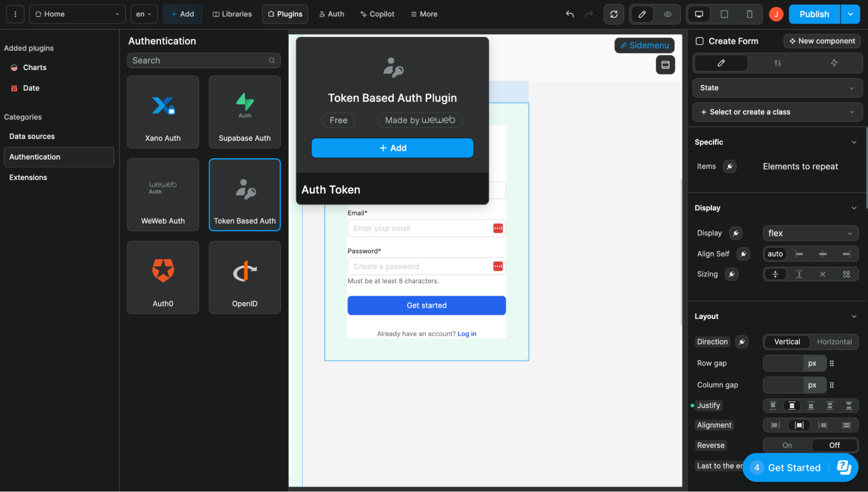Select the Data sources category
The width and height of the screenshot is (868, 492).
point(32,136)
